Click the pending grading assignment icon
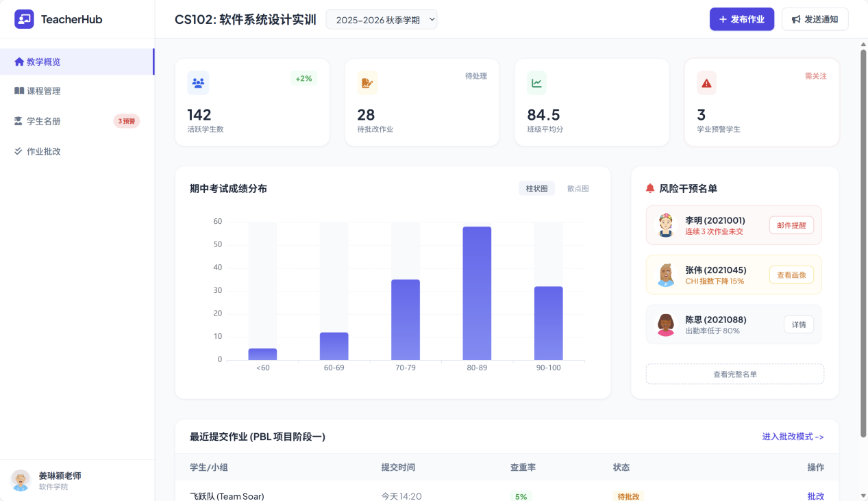 click(x=367, y=83)
